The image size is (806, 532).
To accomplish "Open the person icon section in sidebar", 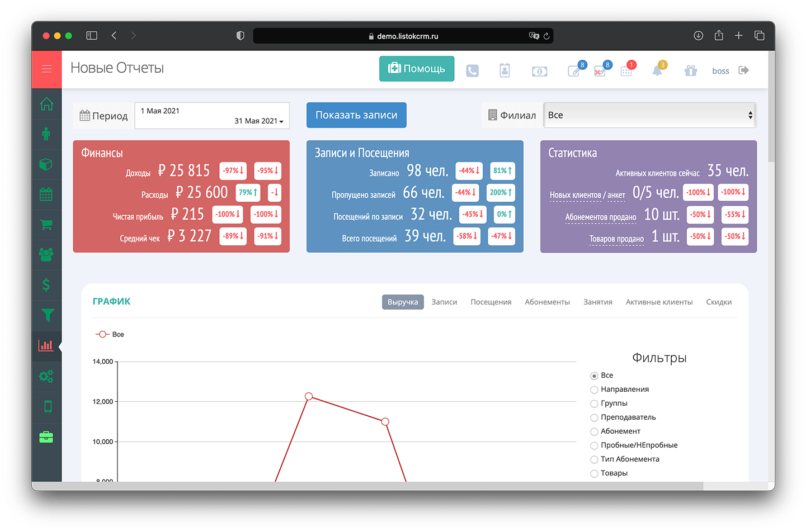I will pyautogui.click(x=46, y=134).
